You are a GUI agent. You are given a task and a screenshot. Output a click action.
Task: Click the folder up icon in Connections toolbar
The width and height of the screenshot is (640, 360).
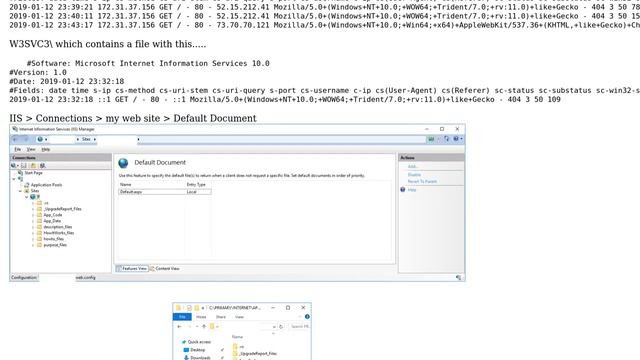click(33, 166)
